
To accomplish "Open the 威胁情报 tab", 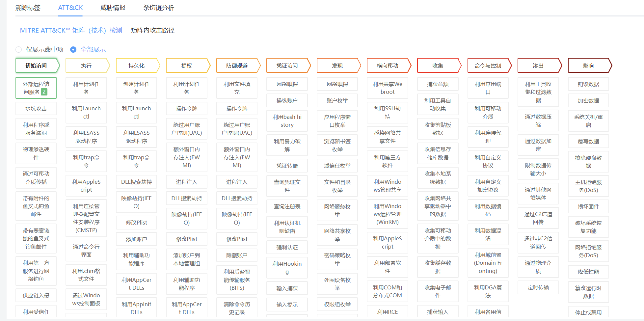I will coord(113,8).
